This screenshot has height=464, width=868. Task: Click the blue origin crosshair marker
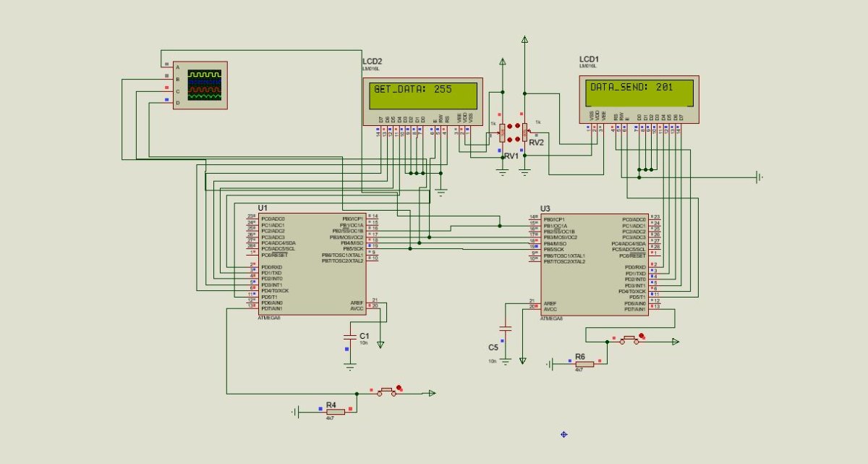[x=563, y=434]
